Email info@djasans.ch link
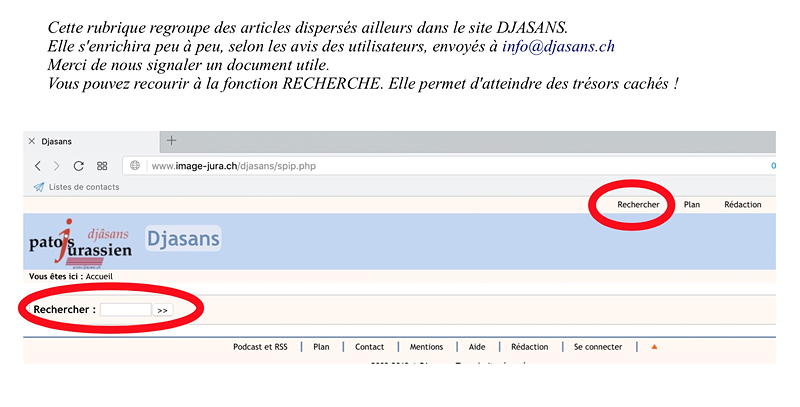The height and width of the screenshot is (407, 800). point(559,46)
